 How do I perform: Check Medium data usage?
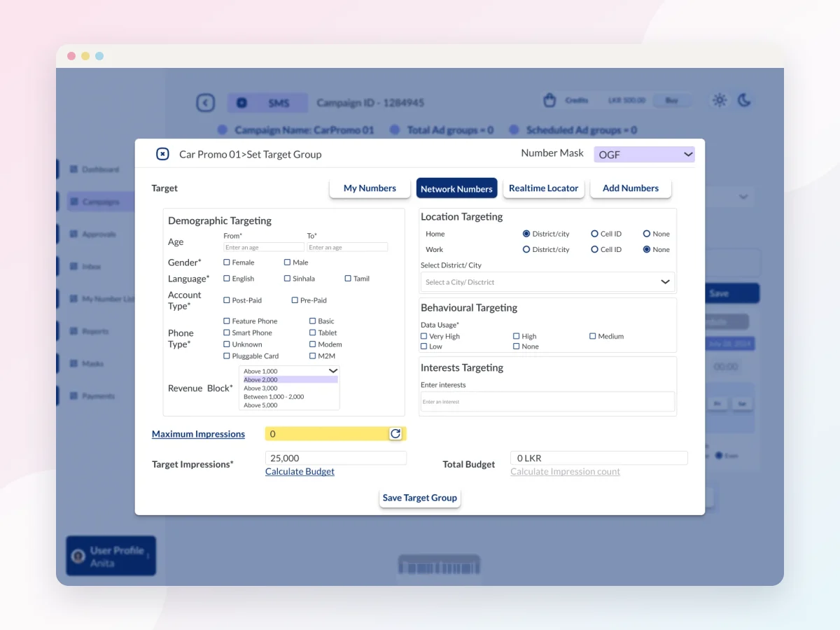pos(593,337)
